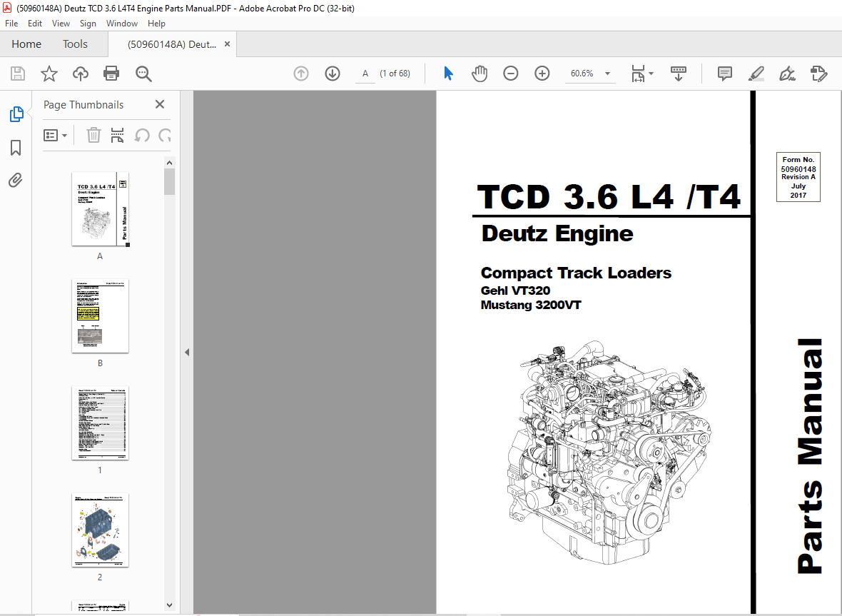Click the 60.6% zoom value field

pos(582,74)
